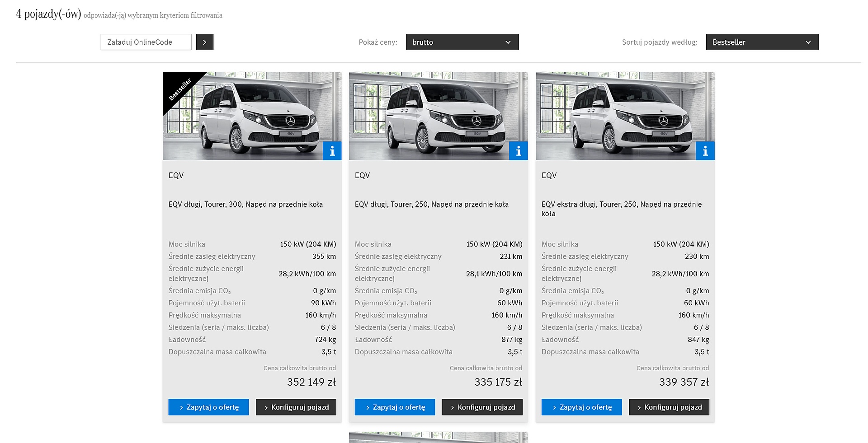Image resolution: width=868 pixels, height=443 pixels.
Task: Focus the 'Załaduj OnlineCode' input field
Action: [146, 42]
